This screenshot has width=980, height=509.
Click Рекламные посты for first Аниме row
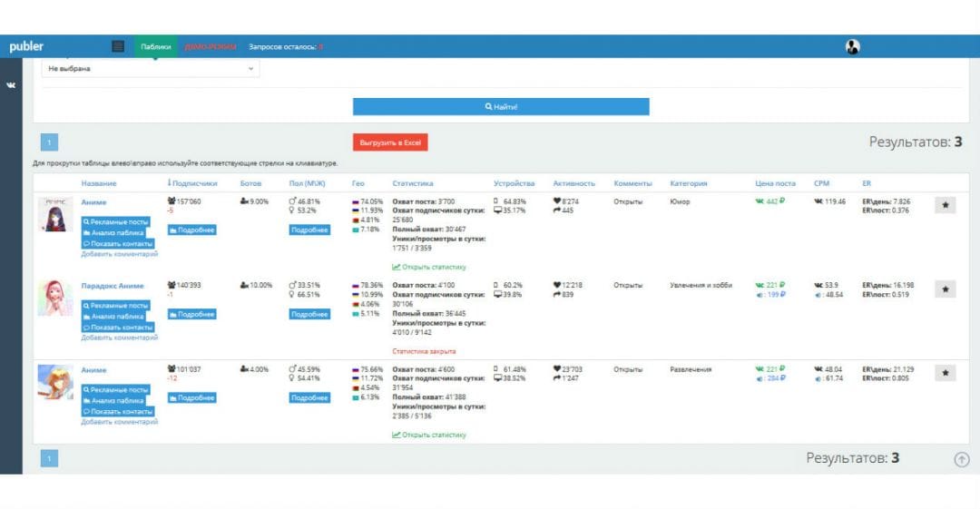point(115,222)
